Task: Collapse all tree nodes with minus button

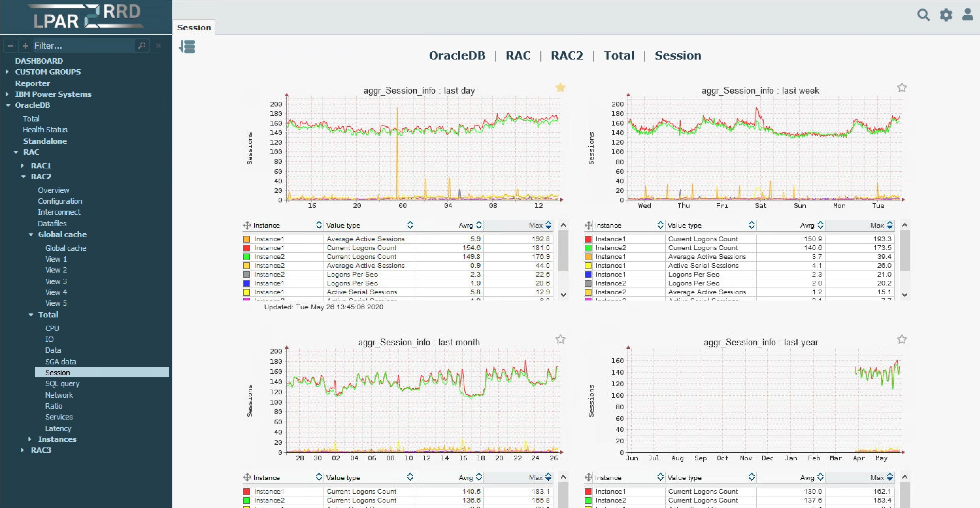Action: coord(11,46)
